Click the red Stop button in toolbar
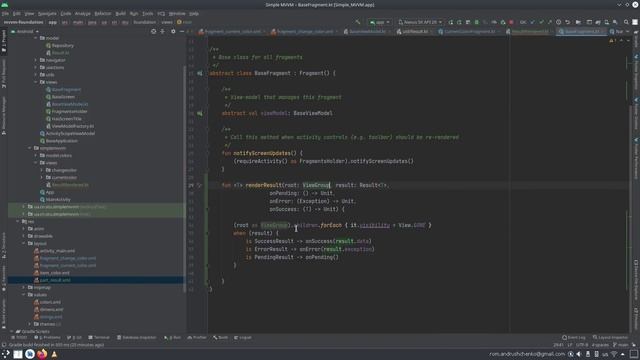Viewport: 640px width, 360px height. pyautogui.click(x=511, y=22)
